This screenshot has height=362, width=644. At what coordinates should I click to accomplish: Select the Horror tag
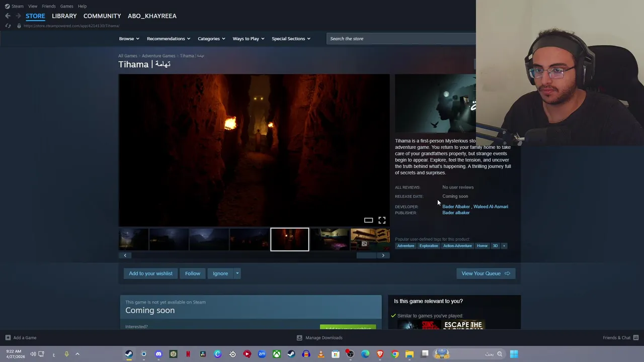(482, 246)
